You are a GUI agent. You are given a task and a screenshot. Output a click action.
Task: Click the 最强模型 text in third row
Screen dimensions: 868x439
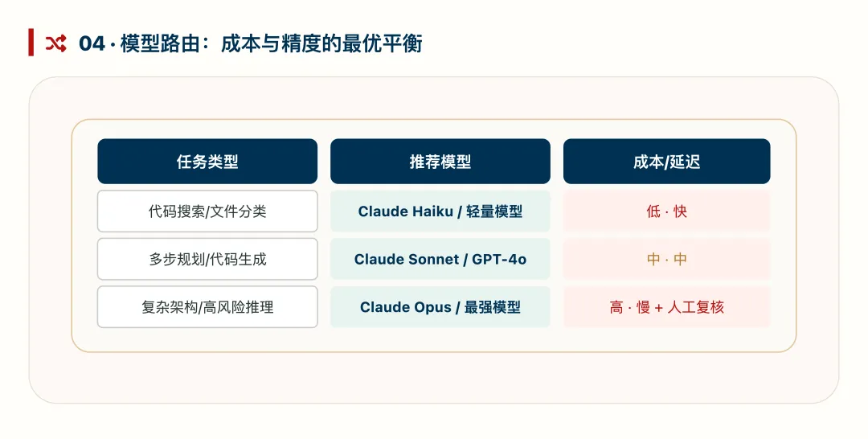point(492,307)
